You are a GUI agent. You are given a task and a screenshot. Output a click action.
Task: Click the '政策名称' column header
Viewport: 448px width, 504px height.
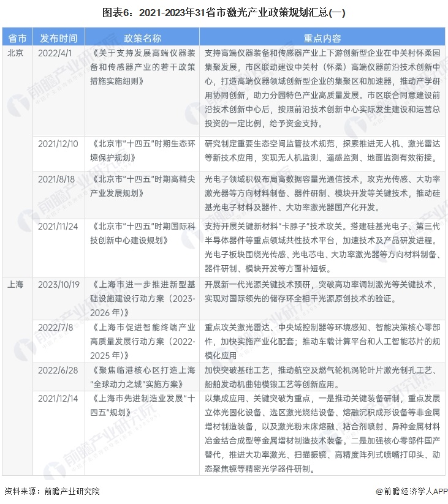[x=142, y=38]
